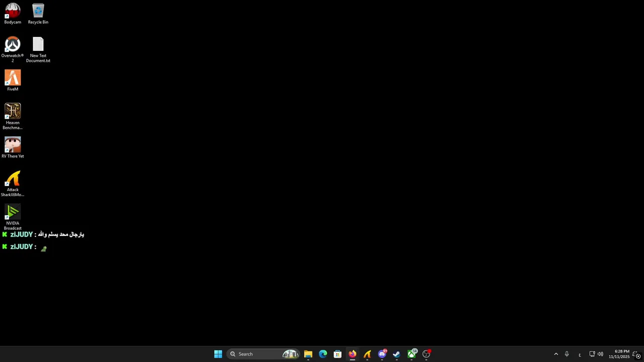The image size is (644, 362).
Task: Open the notification center icon
Action: point(637,354)
